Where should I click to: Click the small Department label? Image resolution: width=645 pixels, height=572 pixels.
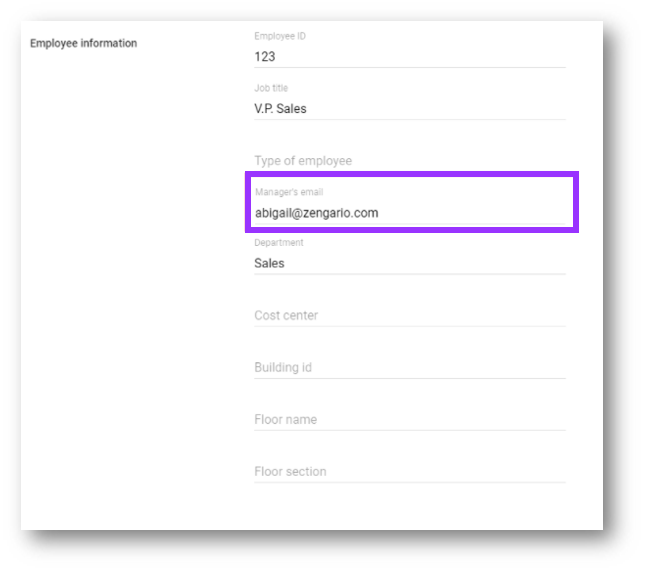tap(279, 243)
